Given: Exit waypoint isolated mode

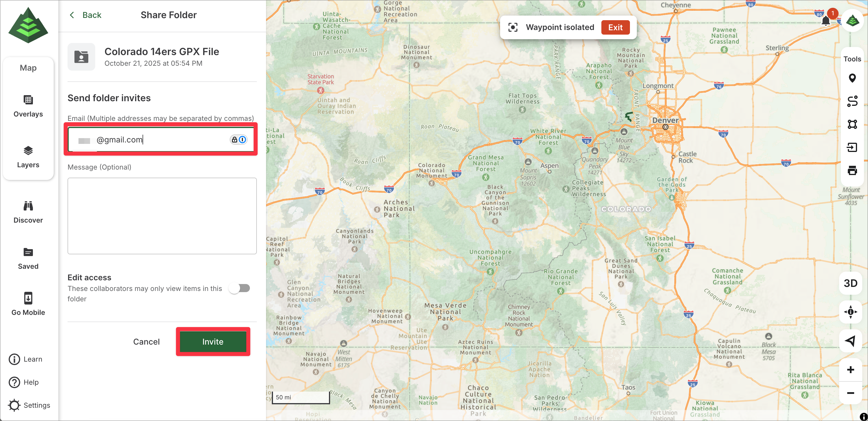Looking at the screenshot, I should click(x=615, y=27).
